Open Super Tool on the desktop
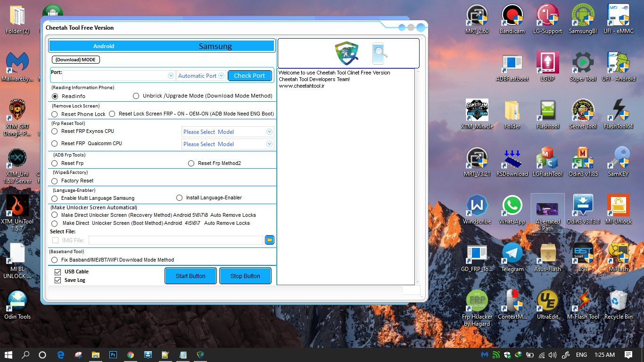This screenshot has width=644, height=362. tap(583, 67)
